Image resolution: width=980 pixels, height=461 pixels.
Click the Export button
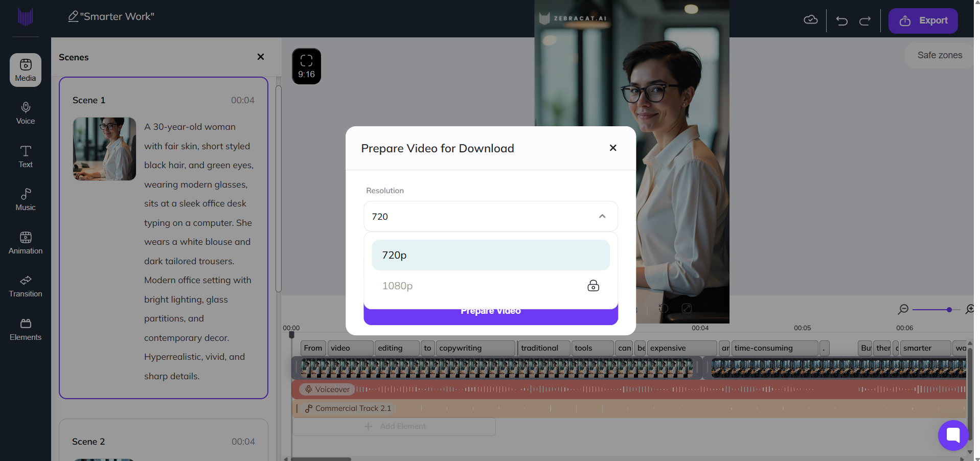(x=923, y=21)
